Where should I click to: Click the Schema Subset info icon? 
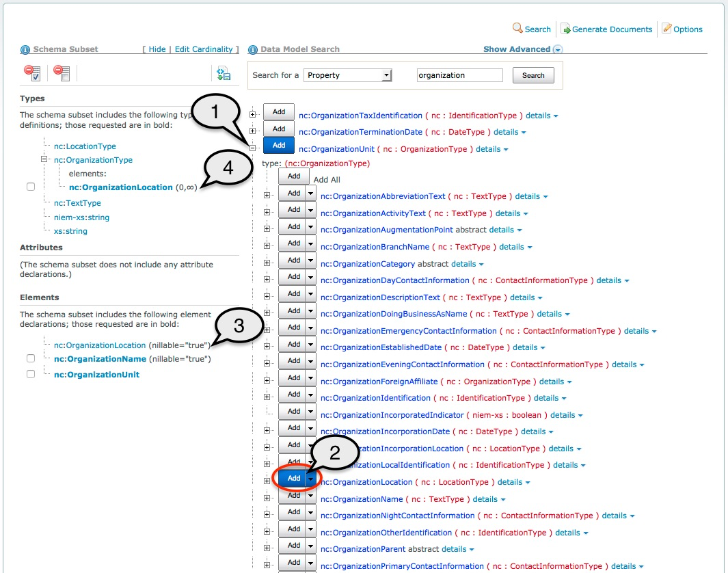(x=25, y=50)
